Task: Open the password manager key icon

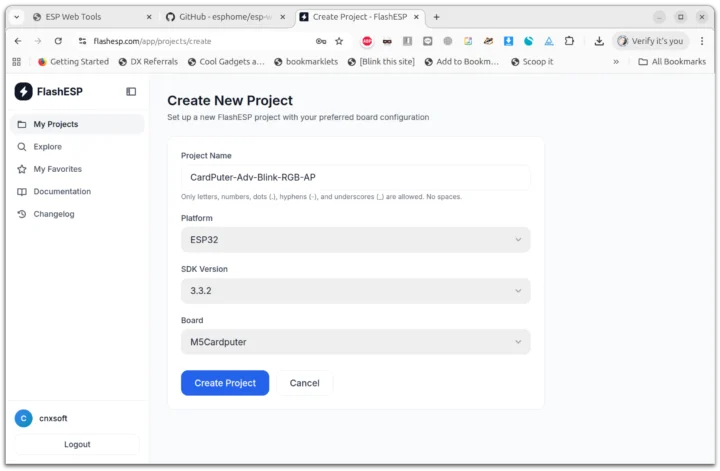Action: click(x=321, y=41)
